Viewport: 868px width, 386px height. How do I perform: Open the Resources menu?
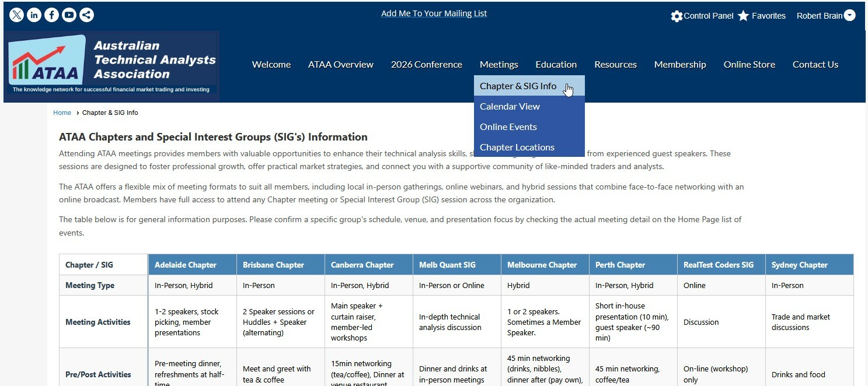pos(615,65)
